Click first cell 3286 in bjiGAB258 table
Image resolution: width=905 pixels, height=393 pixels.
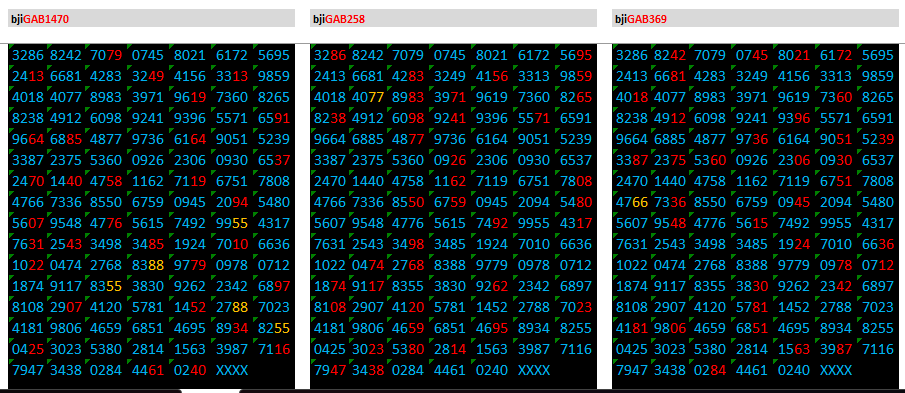[330, 55]
